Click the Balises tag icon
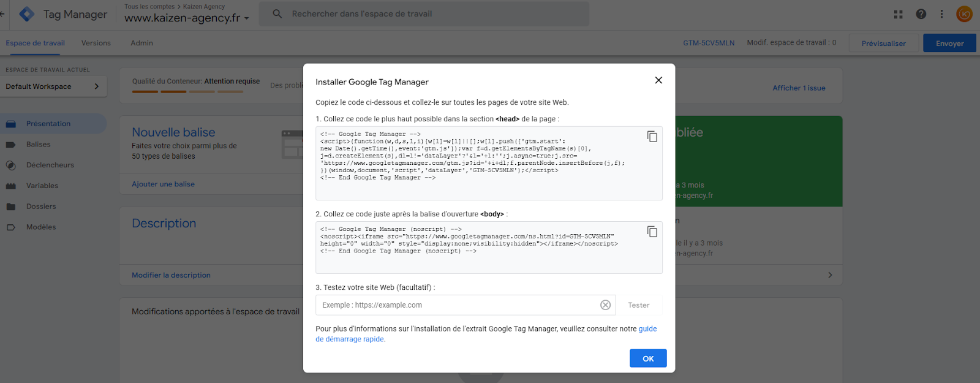This screenshot has height=383, width=980. tap(10, 145)
